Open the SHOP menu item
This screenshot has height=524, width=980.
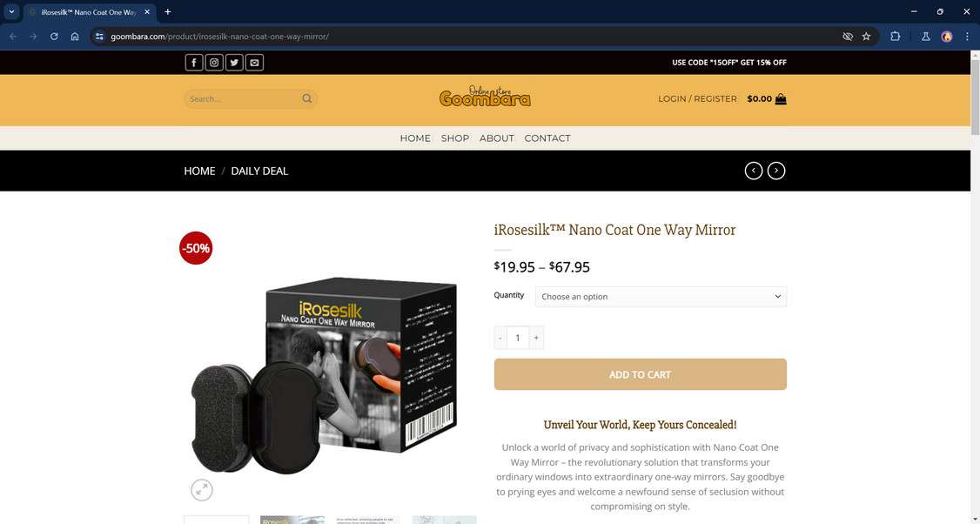tap(455, 138)
